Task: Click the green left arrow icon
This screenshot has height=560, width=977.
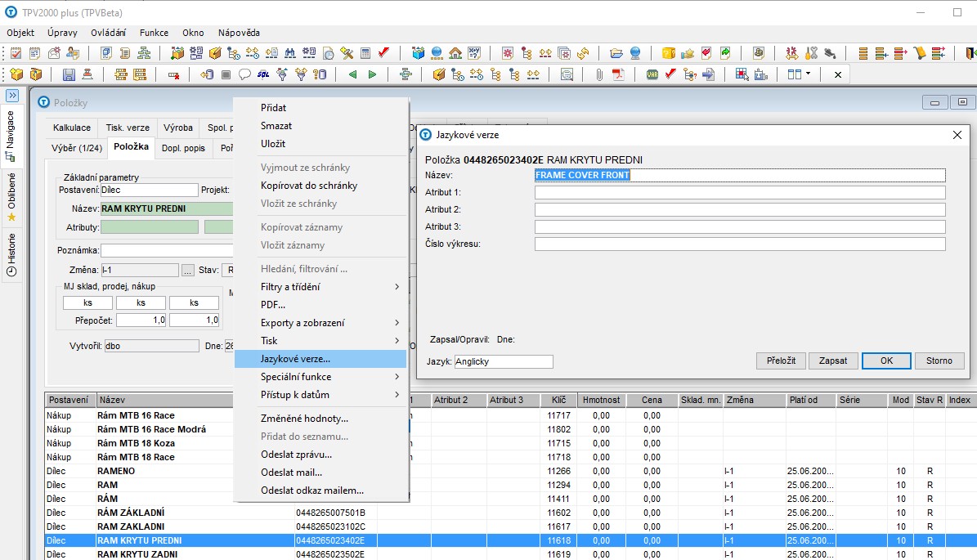Action: (x=352, y=74)
